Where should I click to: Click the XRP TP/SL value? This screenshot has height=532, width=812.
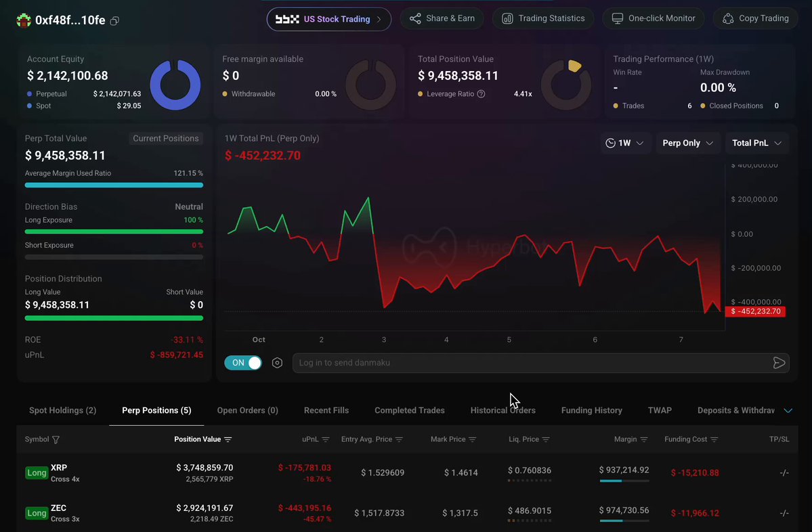(784, 472)
